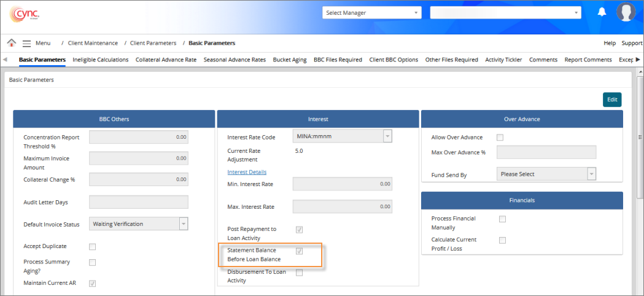Open the user profile avatar
The width and height of the screenshot is (644, 296).
(626, 12)
